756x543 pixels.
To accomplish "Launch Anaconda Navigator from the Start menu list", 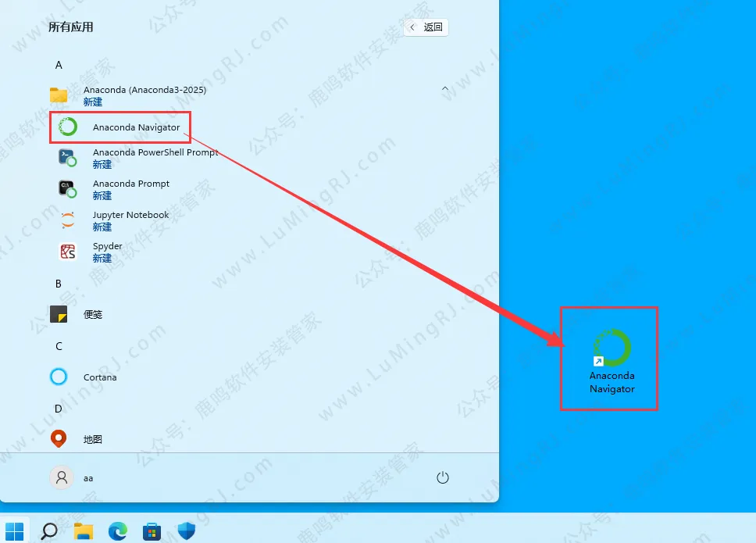I will pyautogui.click(x=120, y=127).
